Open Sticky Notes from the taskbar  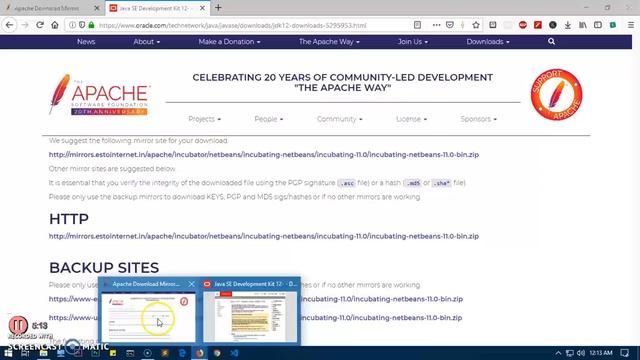[113, 353]
